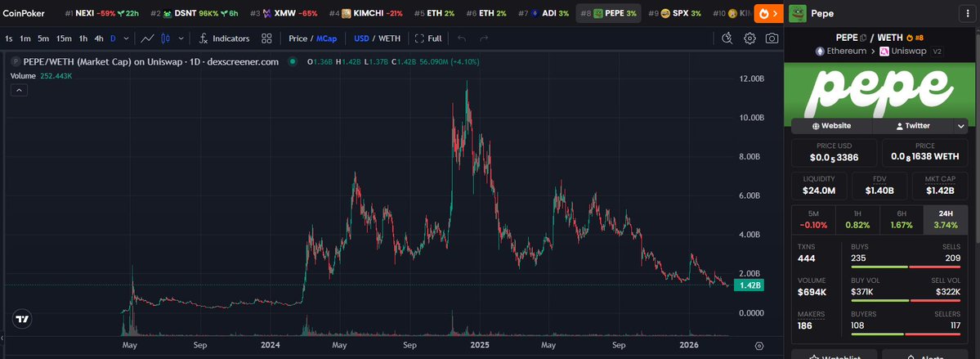Click the Ethereum chain link

click(x=841, y=52)
